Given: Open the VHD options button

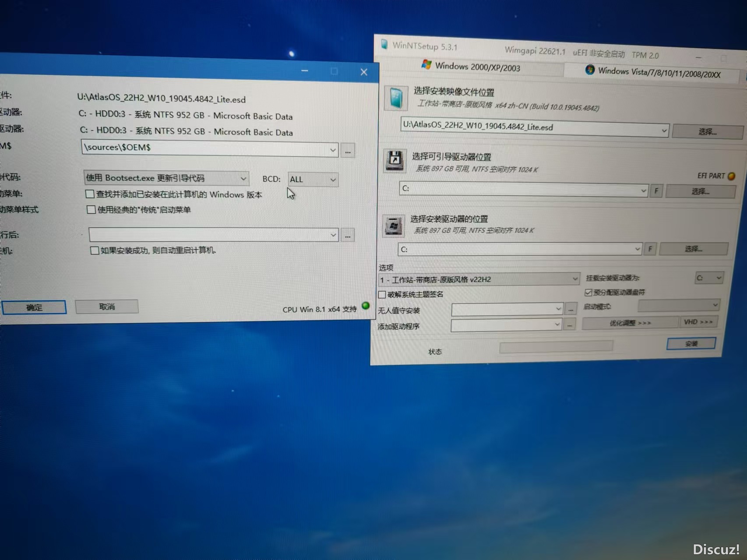Looking at the screenshot, I should coord(698,322).
